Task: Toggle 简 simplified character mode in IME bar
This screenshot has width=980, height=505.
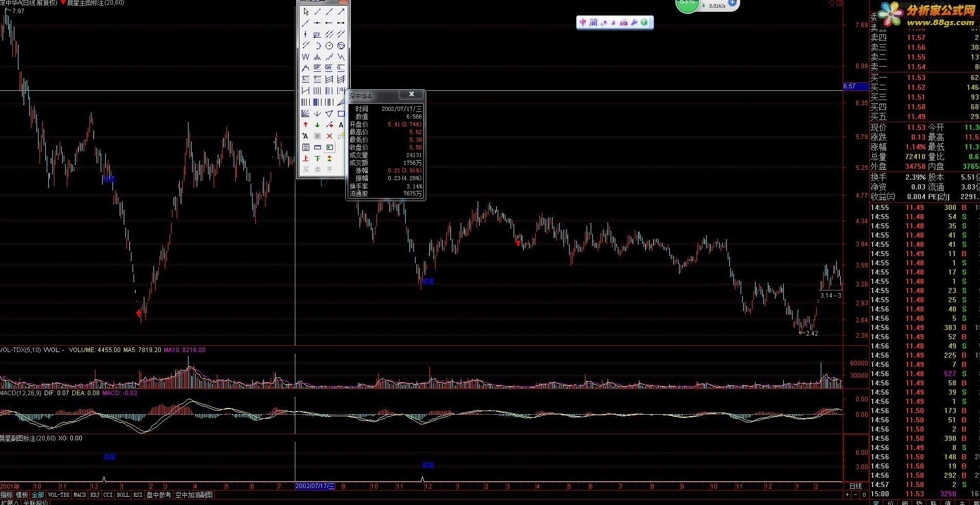Action: click(593, 22)
